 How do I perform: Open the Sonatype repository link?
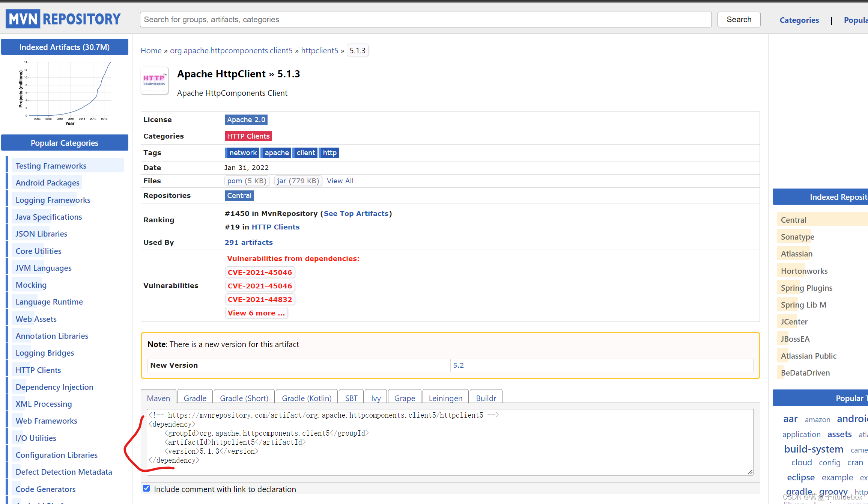797,237
